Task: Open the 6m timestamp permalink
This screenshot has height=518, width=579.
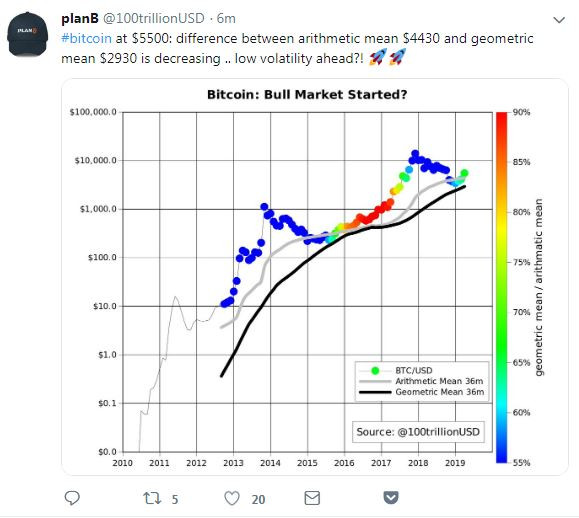Action: [226, 18]
